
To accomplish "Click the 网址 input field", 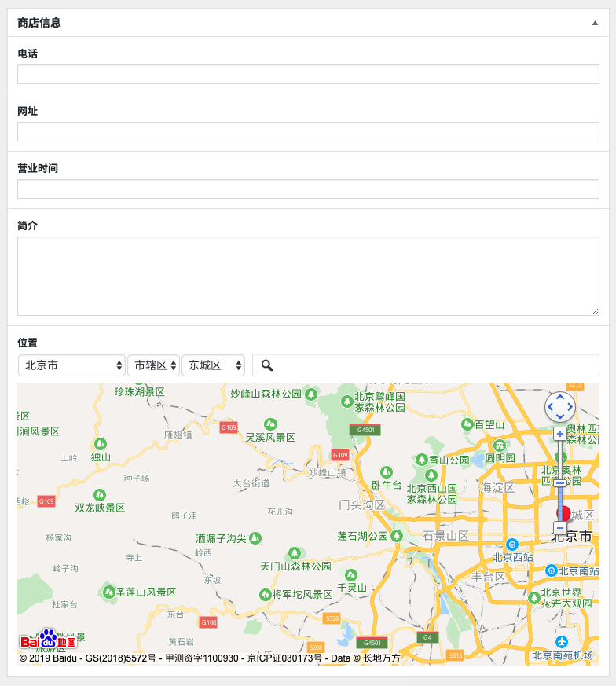I will [308, 132].
